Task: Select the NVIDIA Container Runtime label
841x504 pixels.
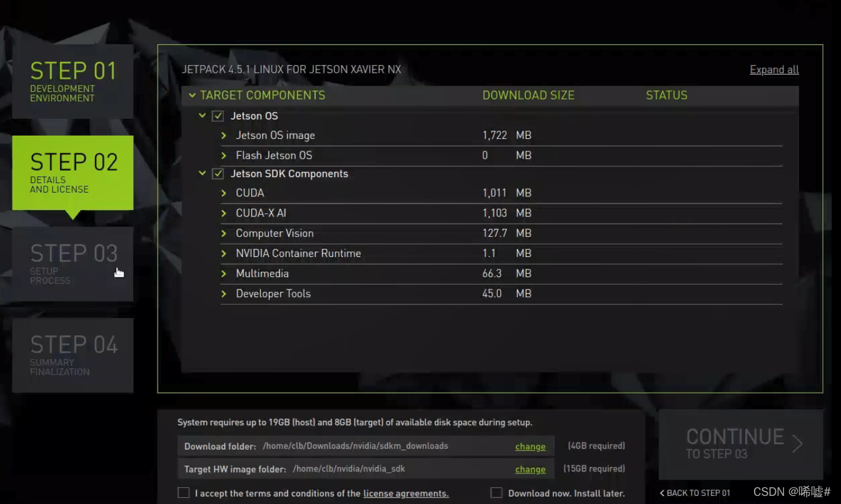Action: [x=298, y=253]
